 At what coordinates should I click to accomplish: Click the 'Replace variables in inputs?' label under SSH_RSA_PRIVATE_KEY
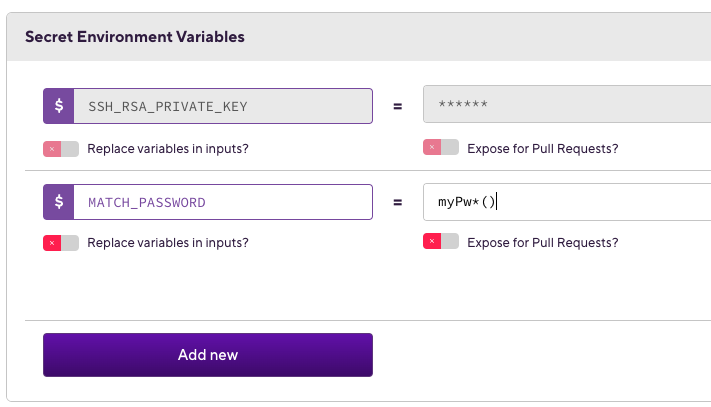(168, 149)
